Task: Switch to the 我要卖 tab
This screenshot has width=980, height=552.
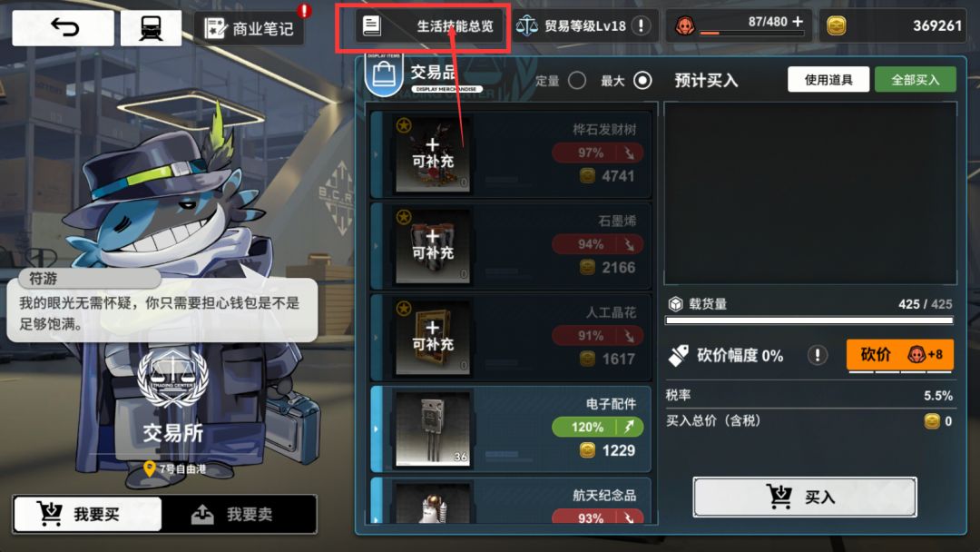Action: [x=239, y=514]
